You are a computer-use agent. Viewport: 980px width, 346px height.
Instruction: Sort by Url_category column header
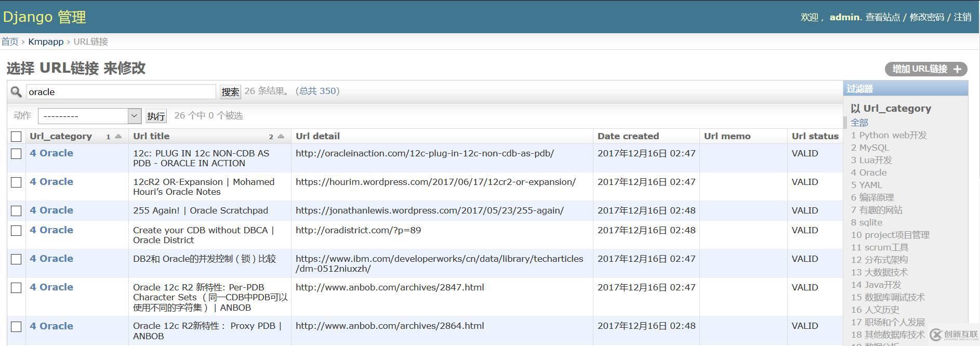(61, 136)
